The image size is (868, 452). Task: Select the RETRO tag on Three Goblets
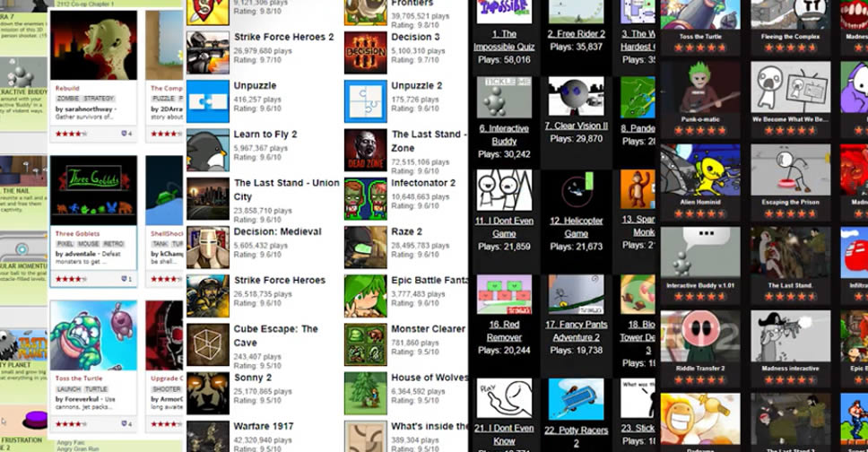(x=113, y=243)
